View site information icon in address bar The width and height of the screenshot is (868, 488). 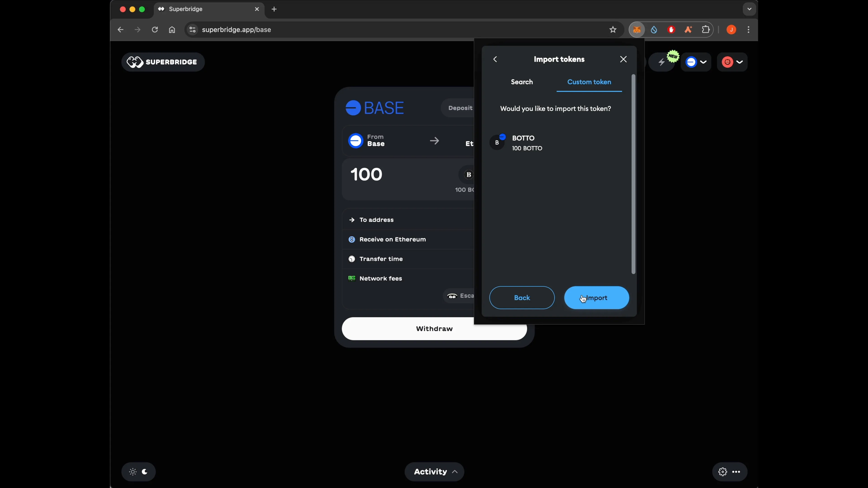192,30
